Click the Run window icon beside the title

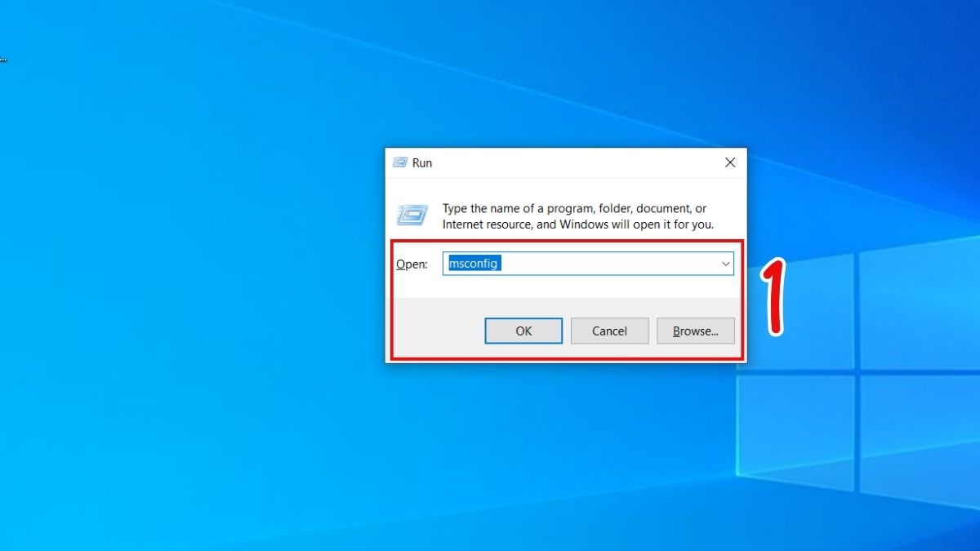pyautogui.click(x=398, y=162)
